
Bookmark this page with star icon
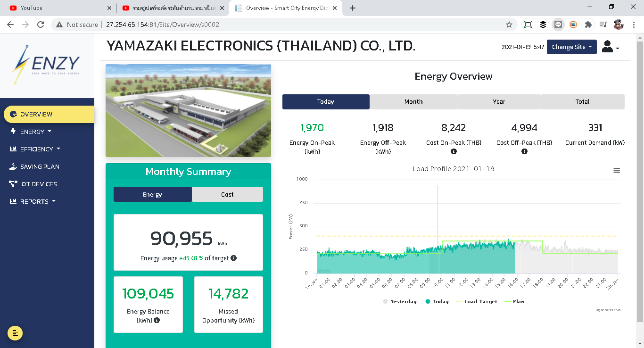click(x=509, y=25)
